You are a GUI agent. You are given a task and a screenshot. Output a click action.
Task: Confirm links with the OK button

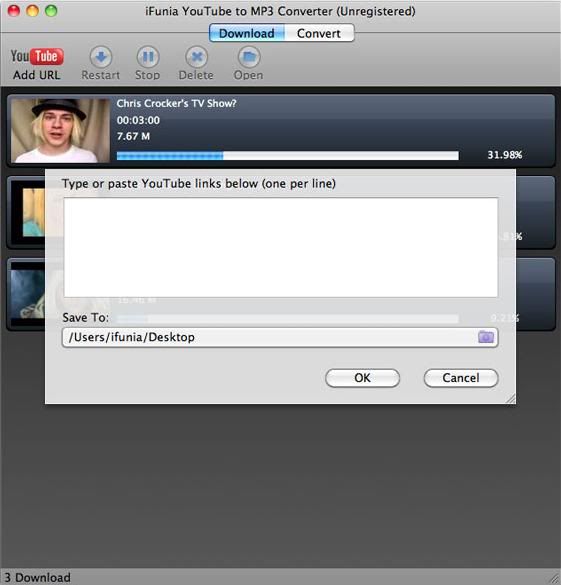[362, 378]
